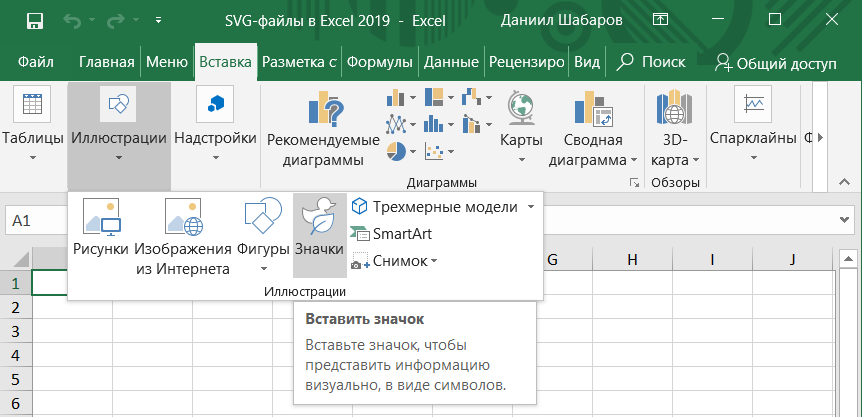862x417 pixels.
Task: Switch to the Главная tab
Action: 107,62
